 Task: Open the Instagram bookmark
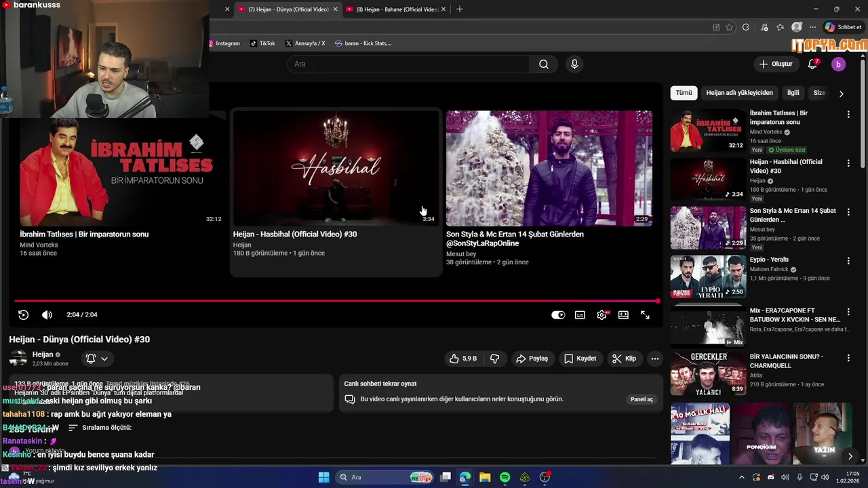[x=223, y=43]
